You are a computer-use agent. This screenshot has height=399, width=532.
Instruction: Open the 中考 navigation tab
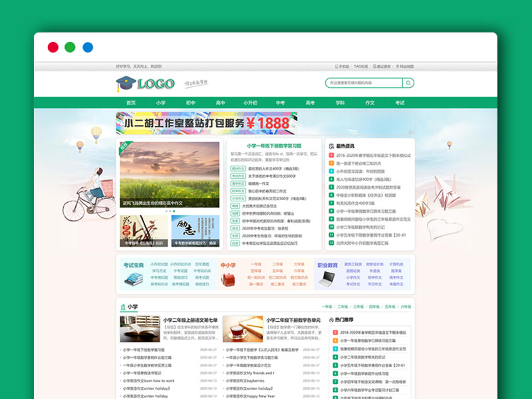tap(278, 103)
